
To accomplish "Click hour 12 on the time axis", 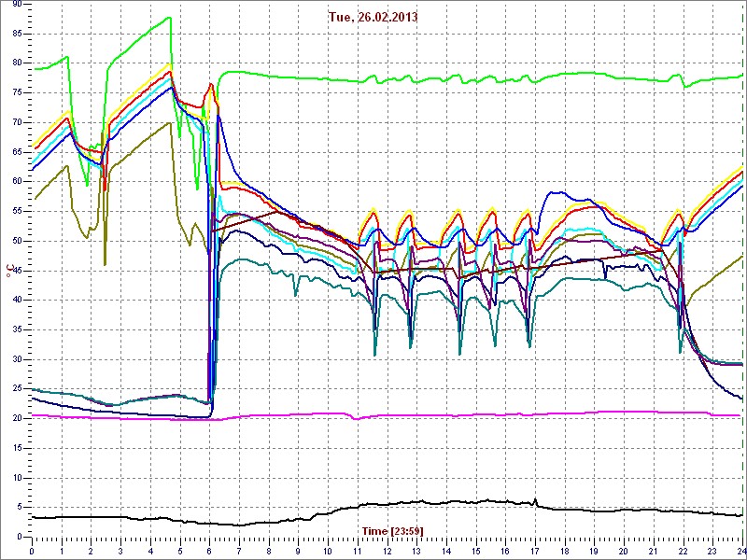I will [388, 551].
